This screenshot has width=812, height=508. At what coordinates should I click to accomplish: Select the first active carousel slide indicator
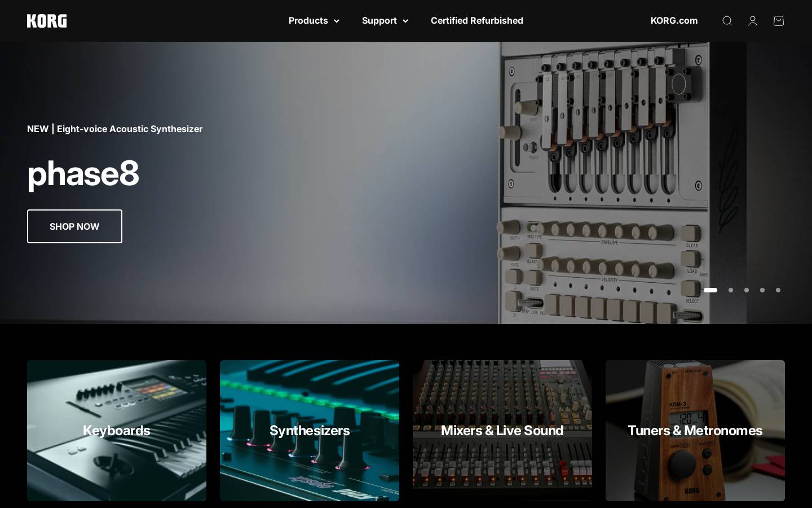point(710,290)
